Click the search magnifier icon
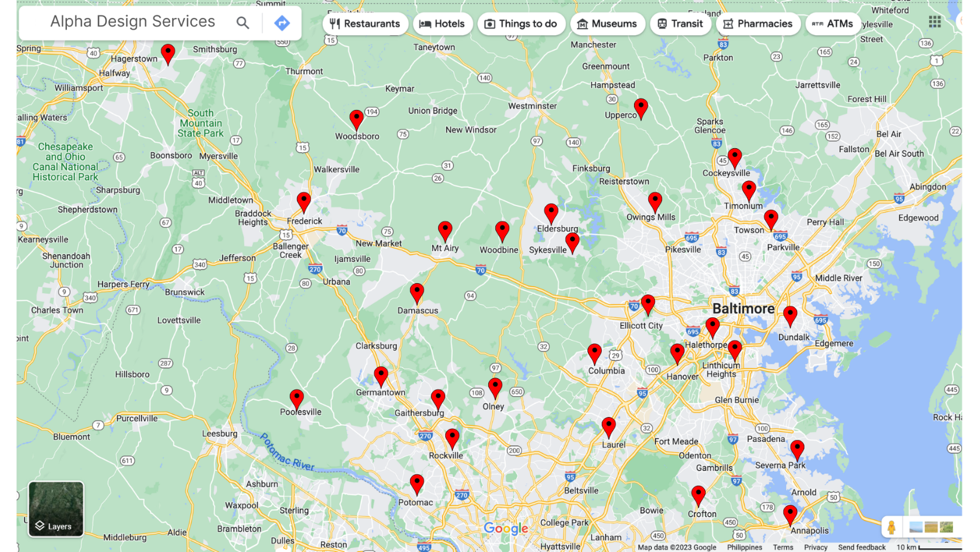This screenshot has width=980, height=552. 242,23
